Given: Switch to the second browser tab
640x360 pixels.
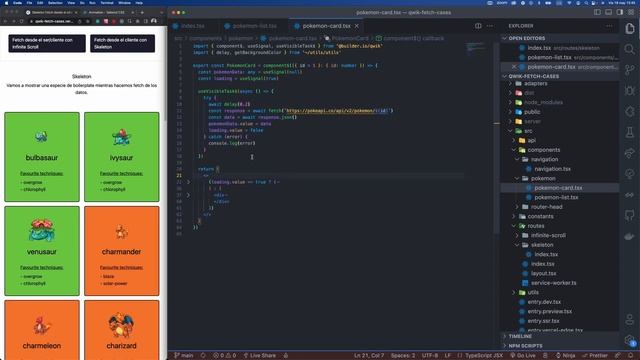Looking at the screenshot, I should 108,12.
